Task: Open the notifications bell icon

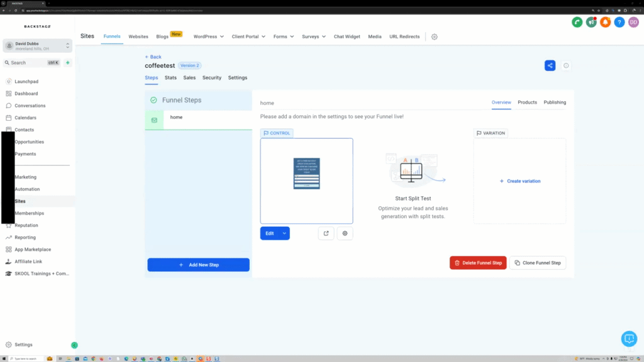Action: (x=606, y=22)
